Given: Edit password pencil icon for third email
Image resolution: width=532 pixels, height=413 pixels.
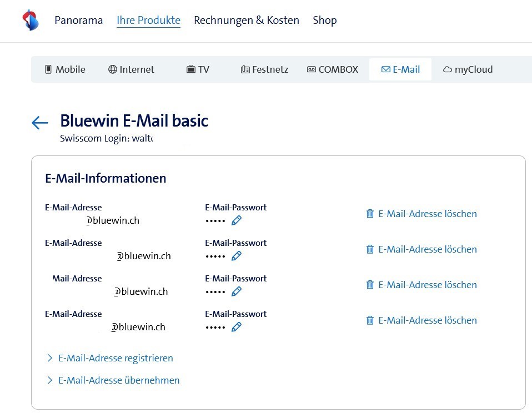Looking at the screenshot, I should coord(237,291).
